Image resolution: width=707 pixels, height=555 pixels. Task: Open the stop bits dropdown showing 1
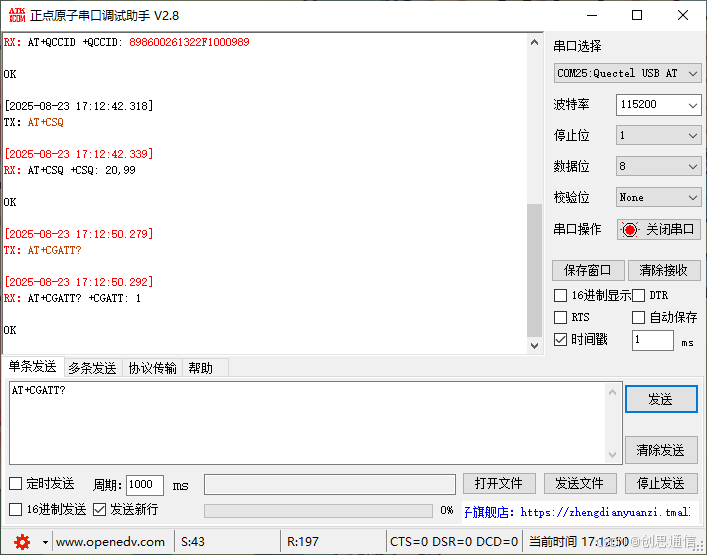point(658,135)
